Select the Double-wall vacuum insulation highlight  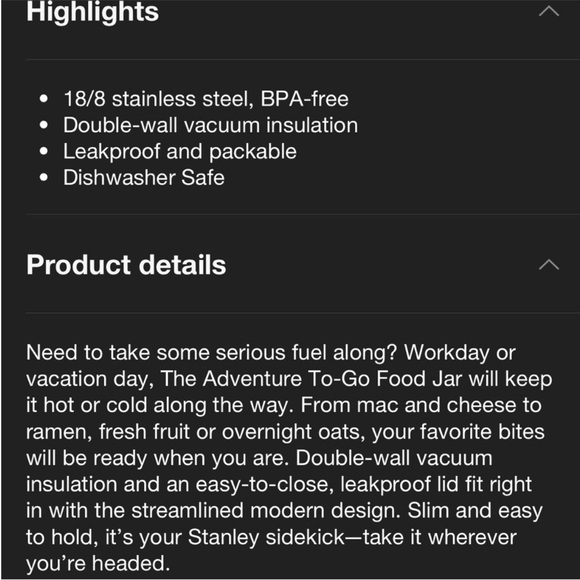[210, 125]
